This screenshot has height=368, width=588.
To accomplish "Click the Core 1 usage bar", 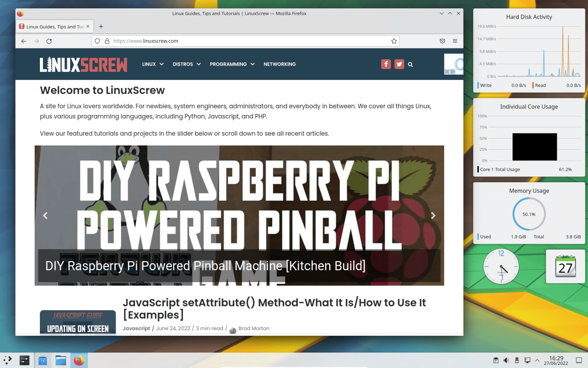I will tap(535, 147).
